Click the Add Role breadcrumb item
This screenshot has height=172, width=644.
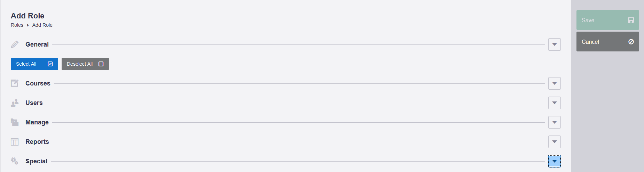[42, 25]
